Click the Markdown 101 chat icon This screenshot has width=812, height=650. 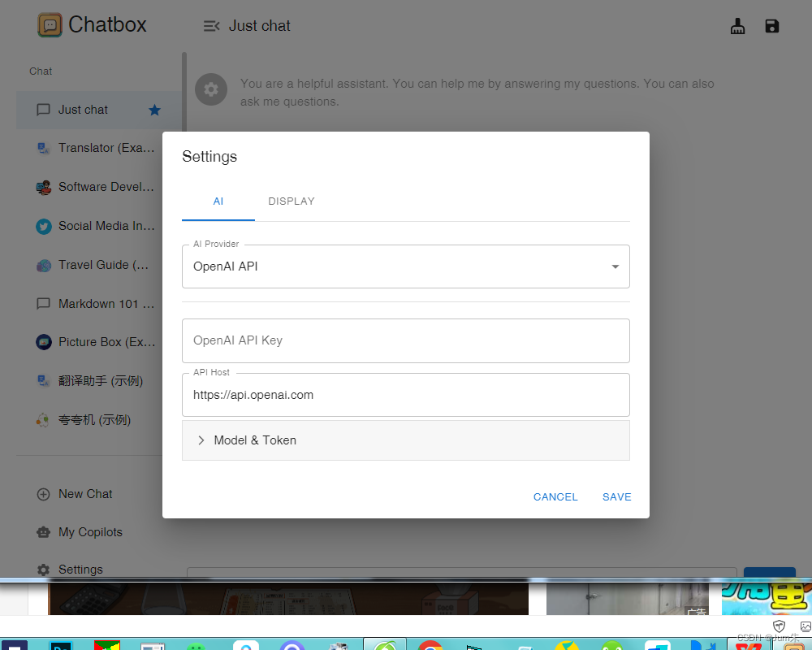(x=44, y=304)
